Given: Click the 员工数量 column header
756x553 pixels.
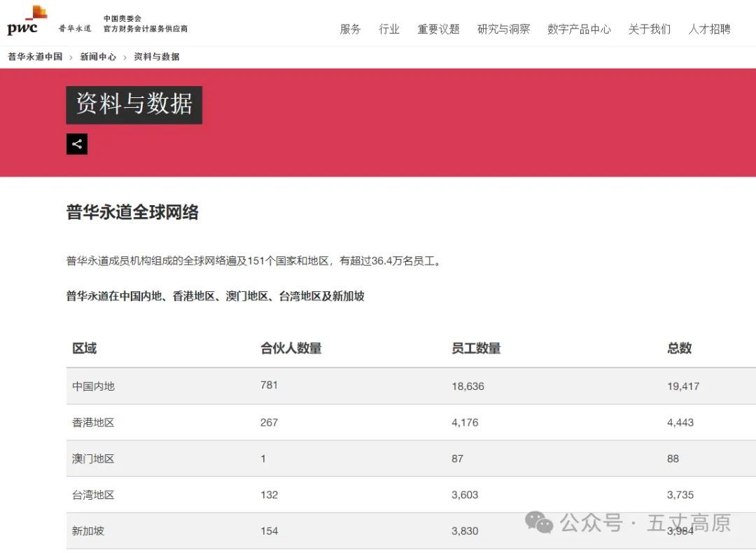Looking at the screenshot, I should pyautogui.click(x=476, y=348).
